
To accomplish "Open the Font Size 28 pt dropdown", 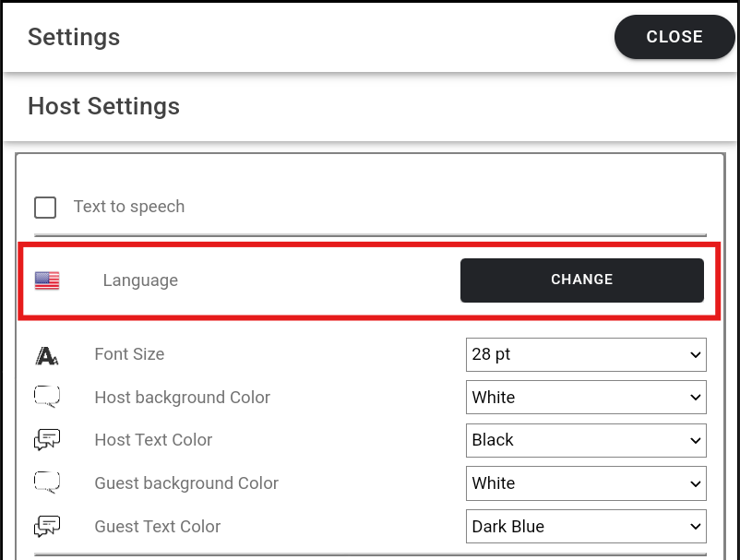I will tap(586, 354).
